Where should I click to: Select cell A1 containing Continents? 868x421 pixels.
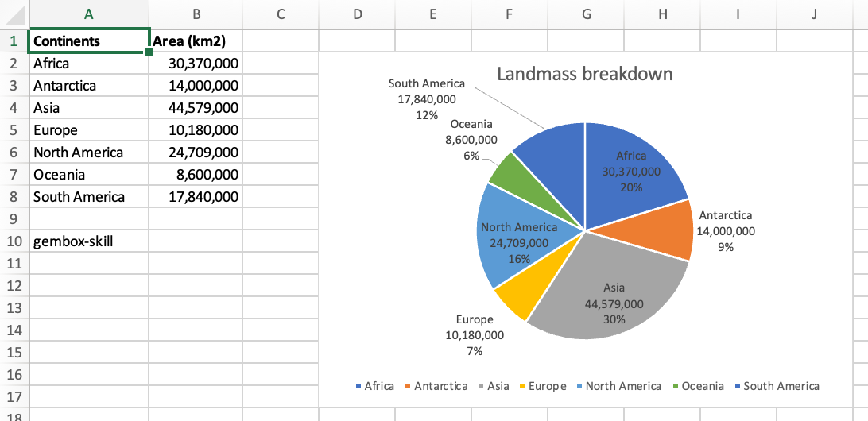[88, 41]
